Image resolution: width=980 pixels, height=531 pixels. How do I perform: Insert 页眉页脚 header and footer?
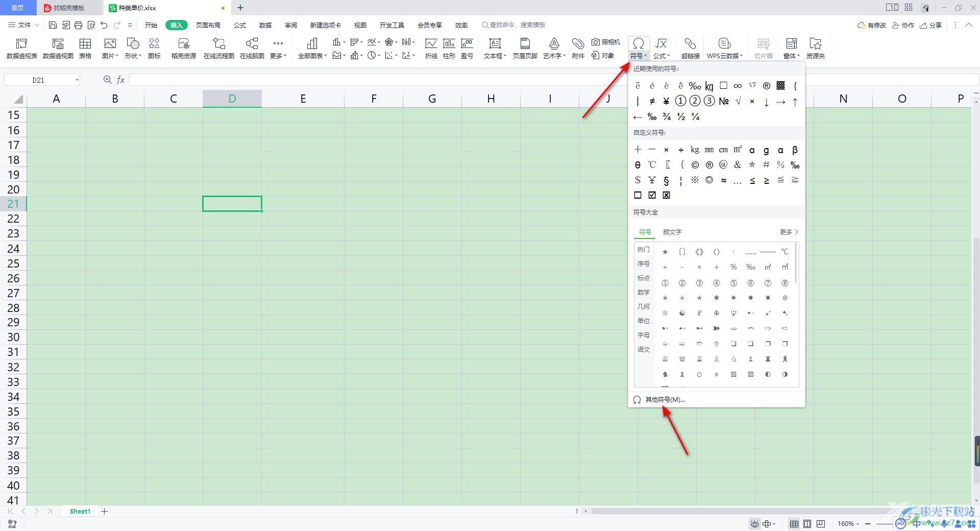coord(525,49)
